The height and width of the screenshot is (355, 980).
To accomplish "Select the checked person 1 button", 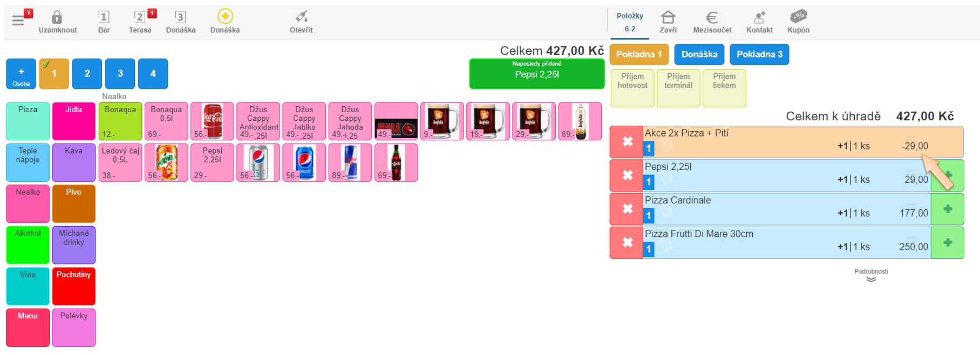I will pos(54,73).
